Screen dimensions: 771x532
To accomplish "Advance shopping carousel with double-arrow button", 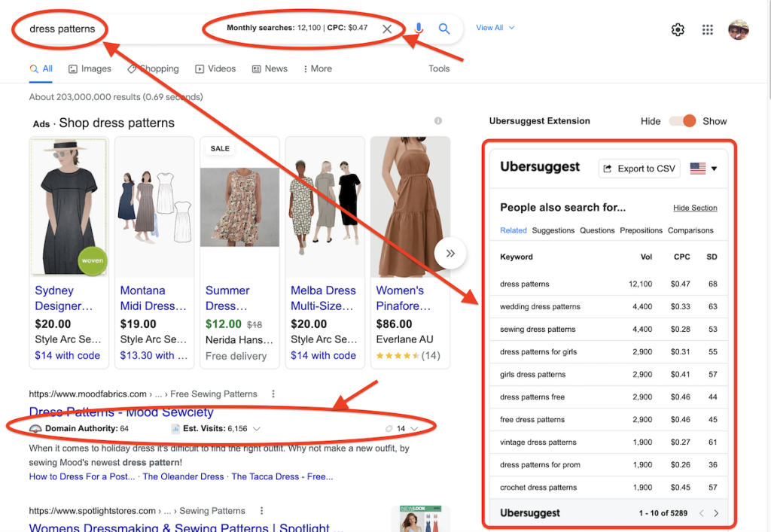I will [450, 254].
